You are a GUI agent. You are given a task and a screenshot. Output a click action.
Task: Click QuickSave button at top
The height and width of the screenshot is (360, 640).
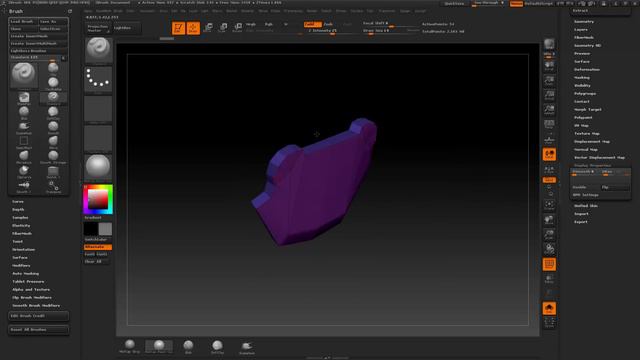(454, 3)
